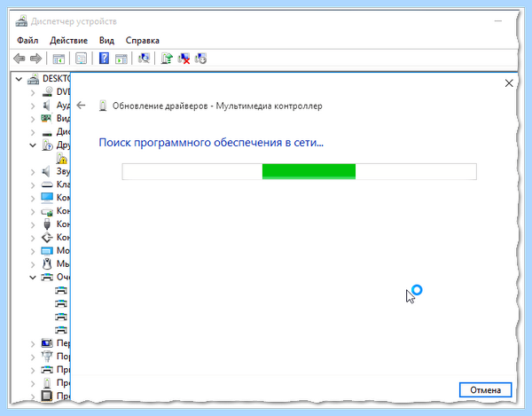This screenshot has height=416, width=532.
Task: Select the computer monitor icon beside Ком node
Action: pyautogui.click(x=47, y=198)
